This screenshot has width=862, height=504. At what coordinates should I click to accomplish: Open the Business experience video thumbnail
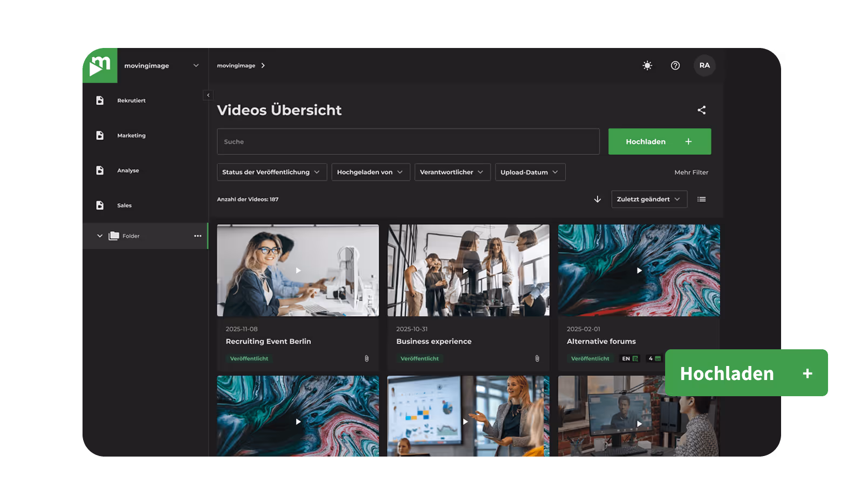(x=468, y=270)
